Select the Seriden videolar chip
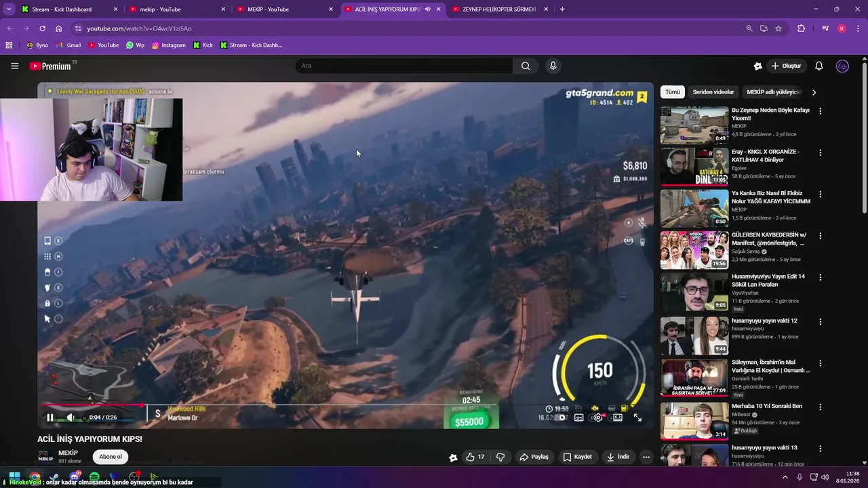 click(713, 92)
